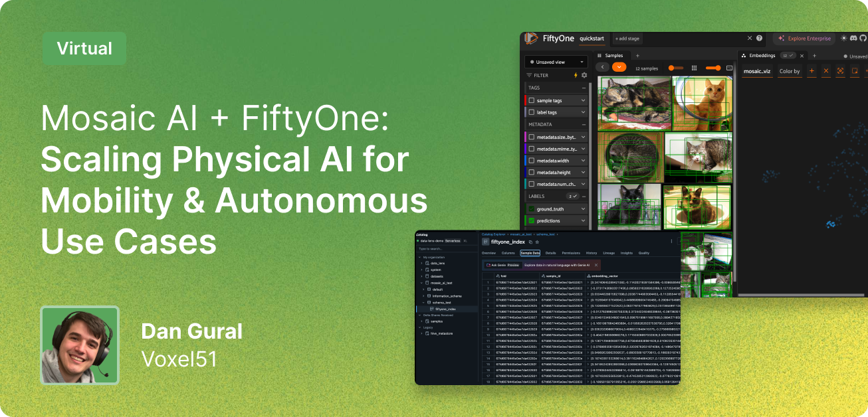This screenshot has width=868, height=417.
Task: Uncheck the predictions label checkbox
Action: tap(532, 220)
